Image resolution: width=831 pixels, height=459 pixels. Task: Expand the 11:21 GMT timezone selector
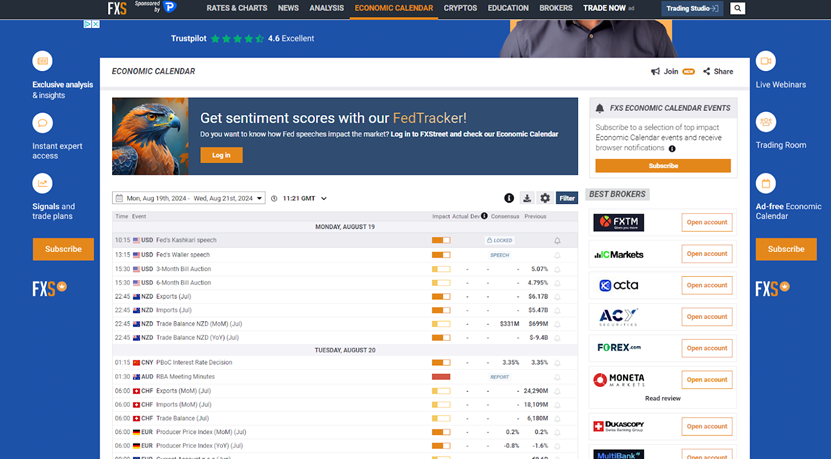(x=304, y=198)
